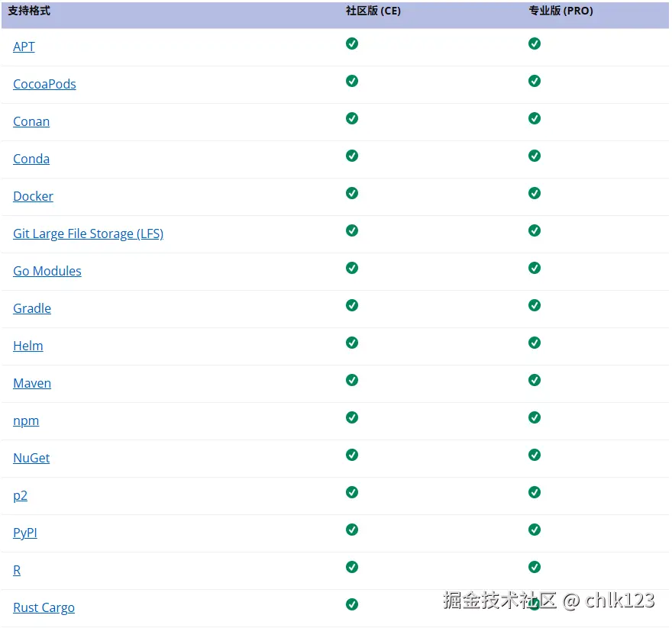Viewport: 672px width, 628px height.
Task: Go to the Docker link
Action: pos(33,196)
